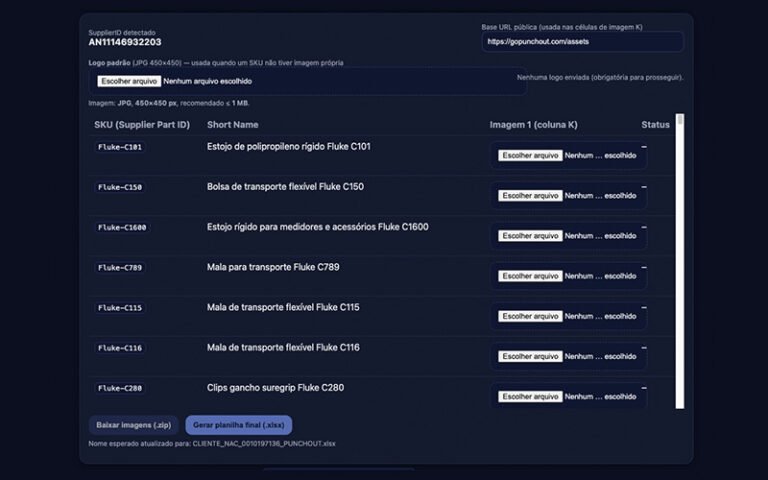
Task: Click the SupplierID AN11146932203 text
Action: [125, 42]
